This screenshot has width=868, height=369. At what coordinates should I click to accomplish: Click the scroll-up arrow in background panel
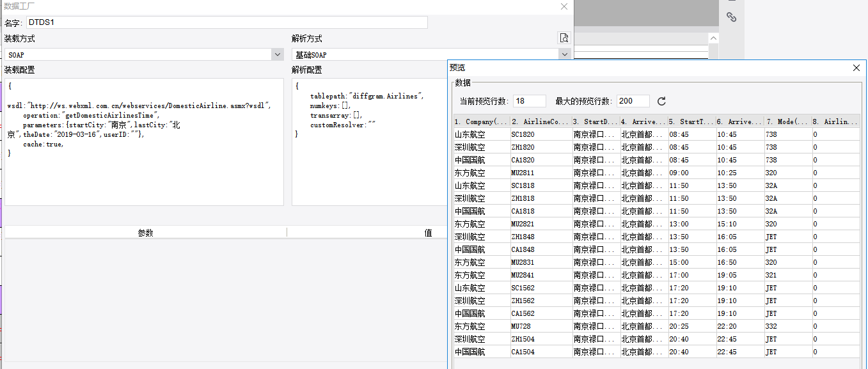(714, 38)
